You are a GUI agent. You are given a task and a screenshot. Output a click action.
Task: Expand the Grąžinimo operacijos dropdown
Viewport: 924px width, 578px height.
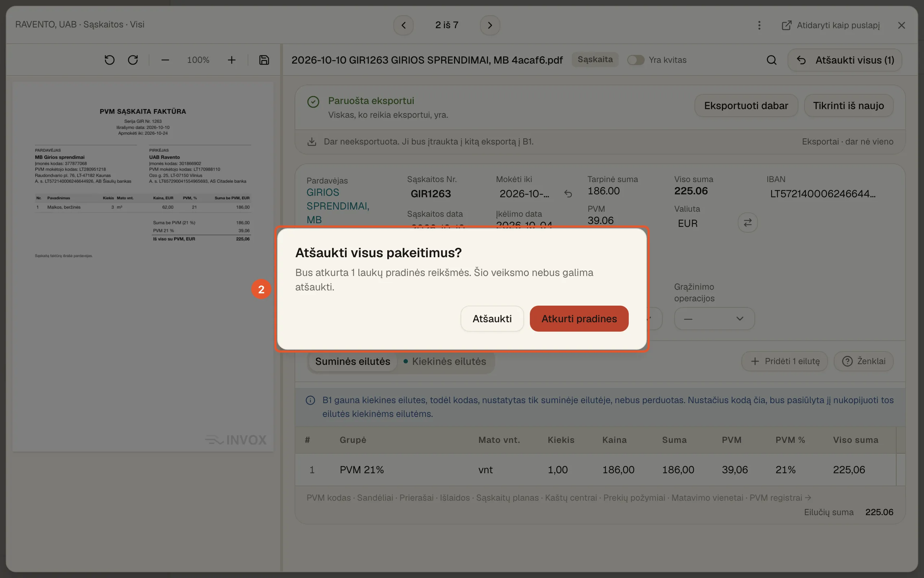tap(714, 318)
